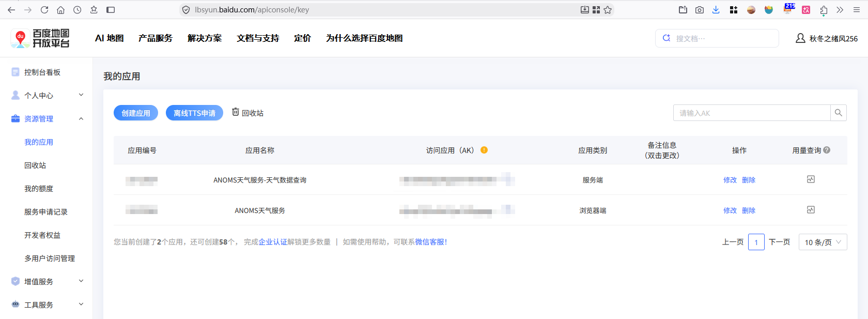Go to 下一页 in pagination
The height and width of the screenshot is (319, 868).
tap(779, 242)
